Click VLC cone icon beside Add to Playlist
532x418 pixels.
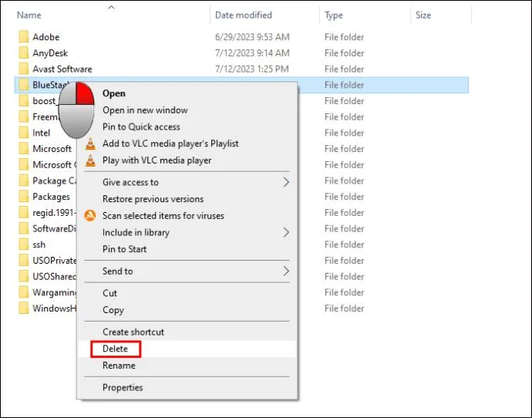(90, 143)
